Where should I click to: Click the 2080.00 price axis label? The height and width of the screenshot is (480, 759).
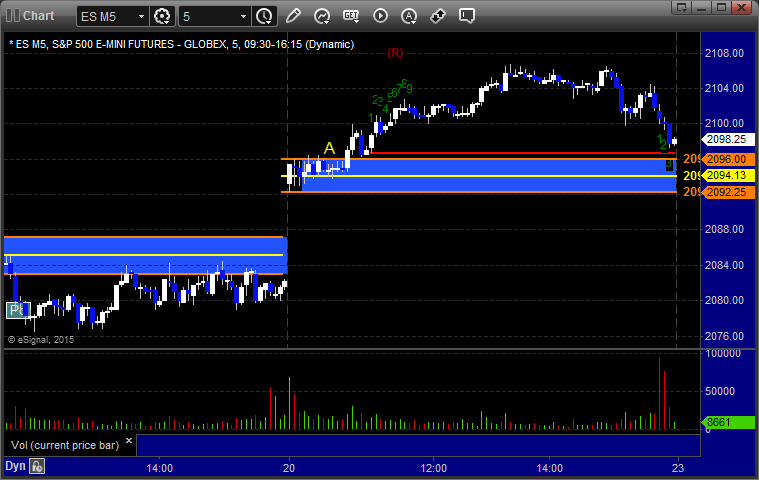pos(724,300)
